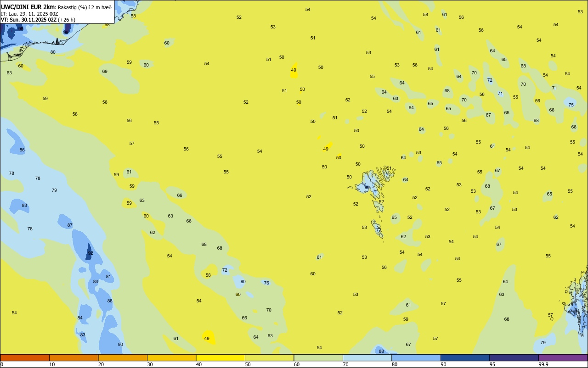
Task: Pick the pale yellow 50–60 legend swatch
Action: 269,357
